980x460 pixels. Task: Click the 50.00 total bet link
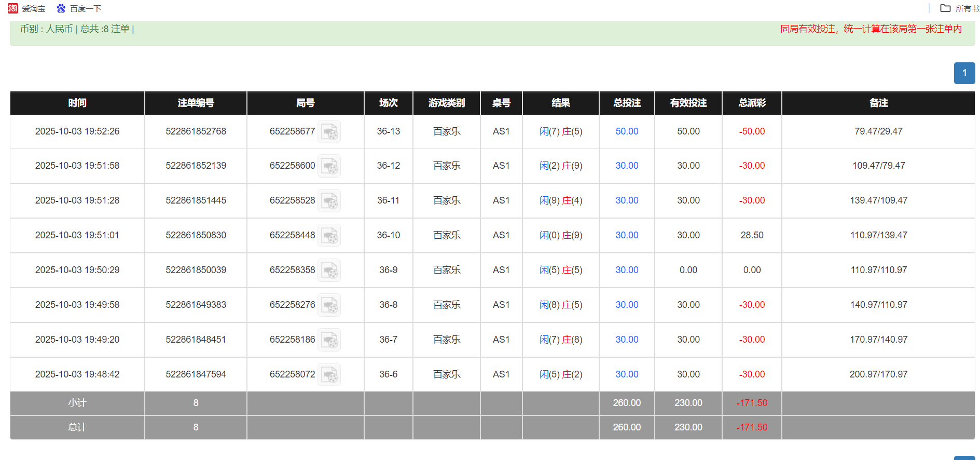[x=627, y=131]
